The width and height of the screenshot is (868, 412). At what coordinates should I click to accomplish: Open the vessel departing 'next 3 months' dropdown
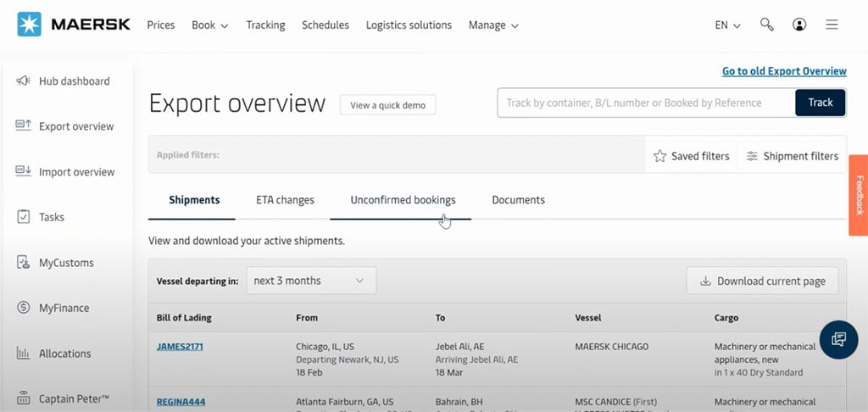point(310,281)
